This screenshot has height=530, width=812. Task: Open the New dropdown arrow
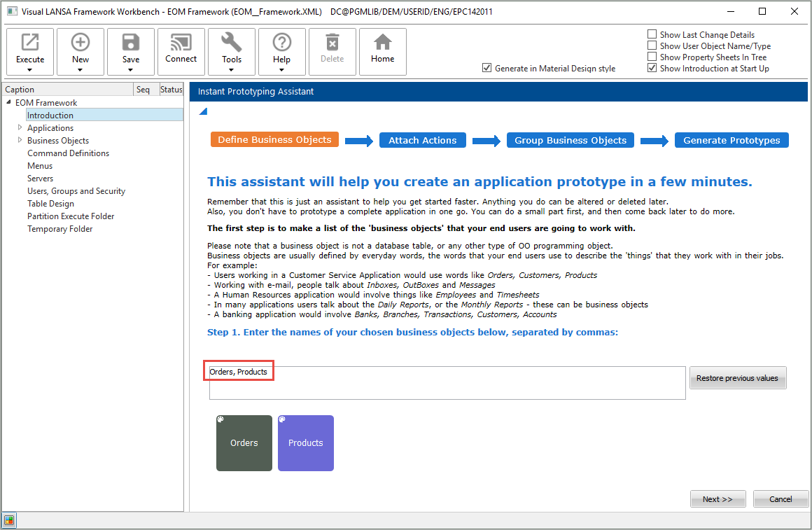[x=80, y=70]
